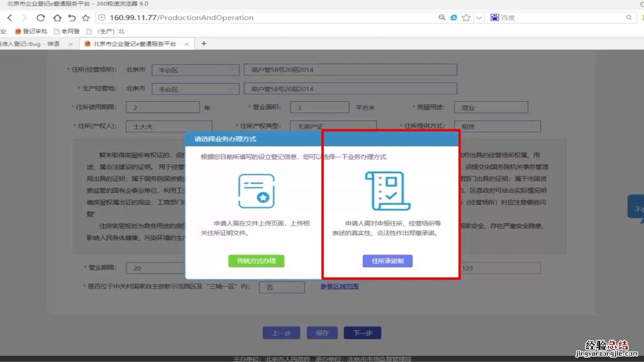Click the shield security icon in address bar
The image size is (644, 362).
pos(102,18)
